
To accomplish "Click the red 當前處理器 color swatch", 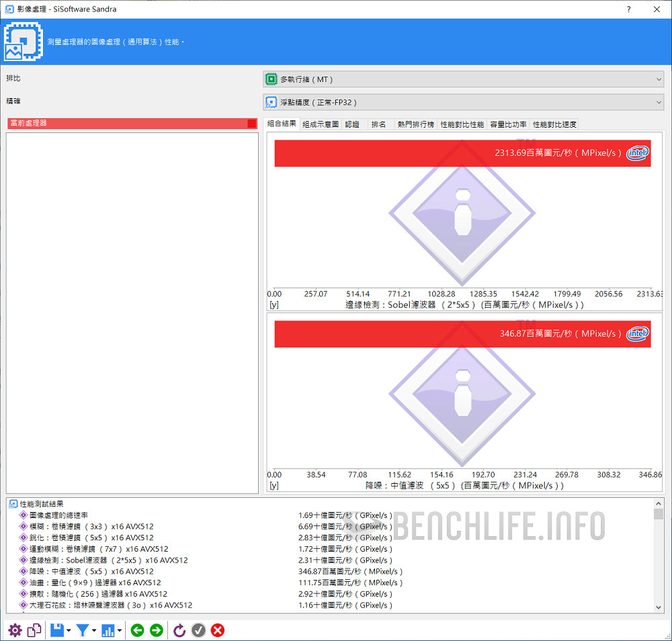I will coord(251,124).
